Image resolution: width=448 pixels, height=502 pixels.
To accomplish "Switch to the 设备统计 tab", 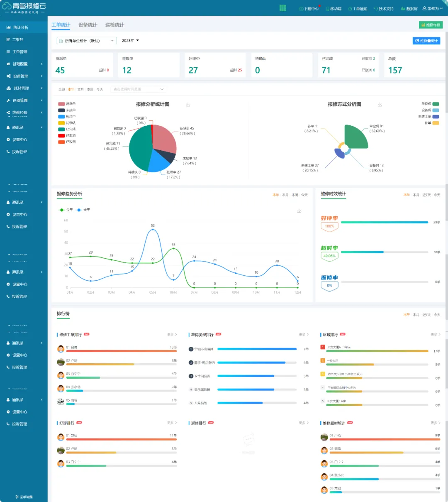I will click(88, 25).
